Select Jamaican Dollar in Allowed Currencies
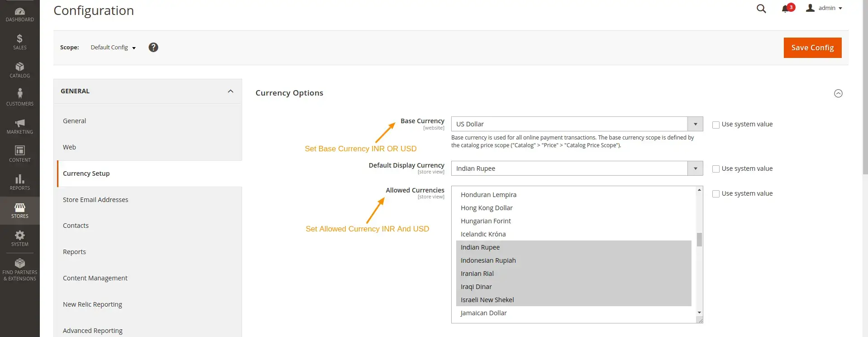 tap(573, 313)
